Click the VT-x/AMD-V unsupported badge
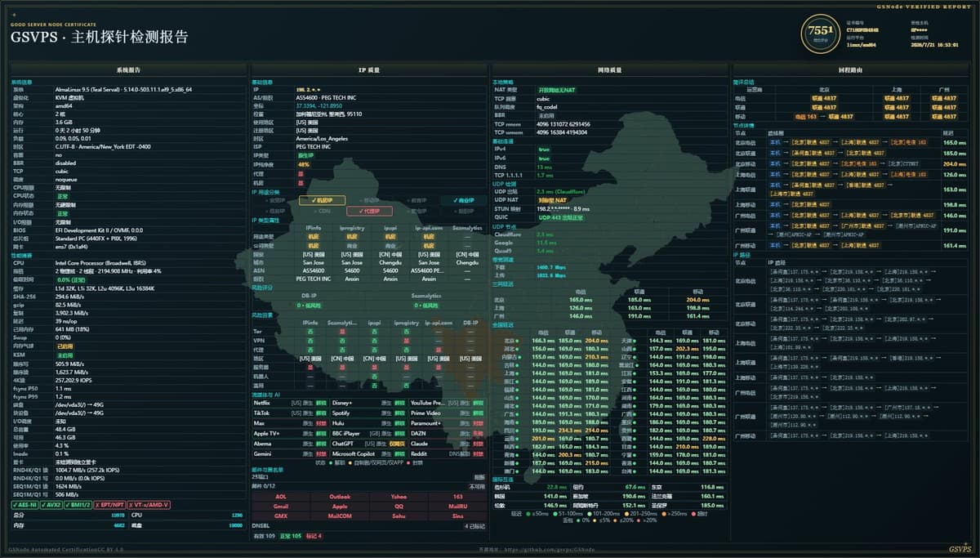 pos(149,504)
